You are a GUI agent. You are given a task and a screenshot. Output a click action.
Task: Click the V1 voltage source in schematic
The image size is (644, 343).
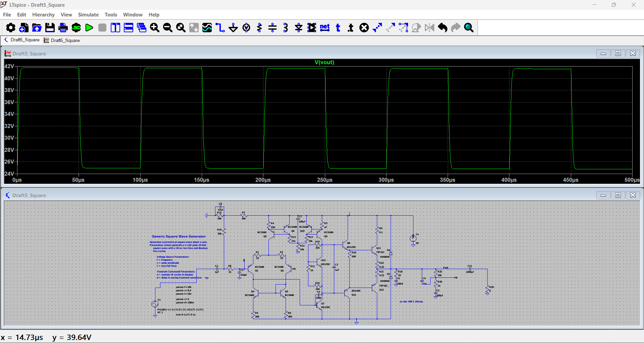coord(413,238)
